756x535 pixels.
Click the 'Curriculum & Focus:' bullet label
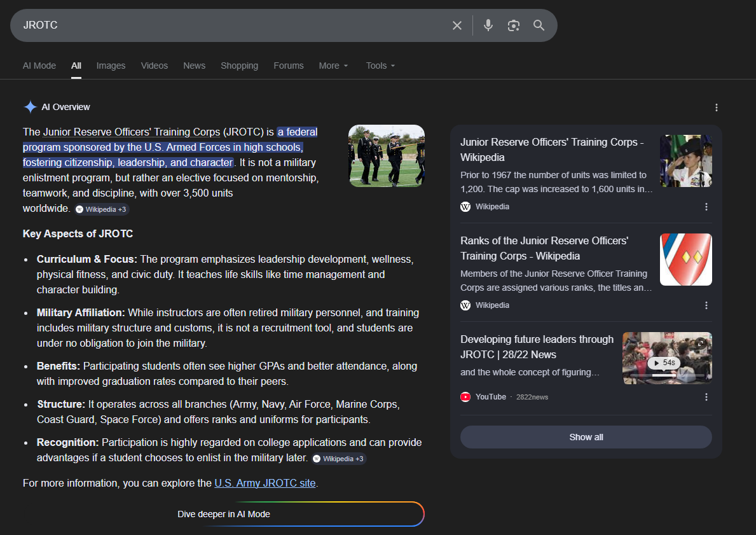86,259
